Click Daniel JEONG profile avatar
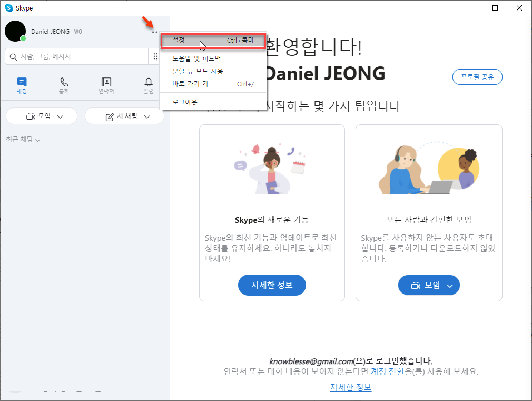Image resolution: width=532 pixels, height=401 pixels. [x=15, y=31]
